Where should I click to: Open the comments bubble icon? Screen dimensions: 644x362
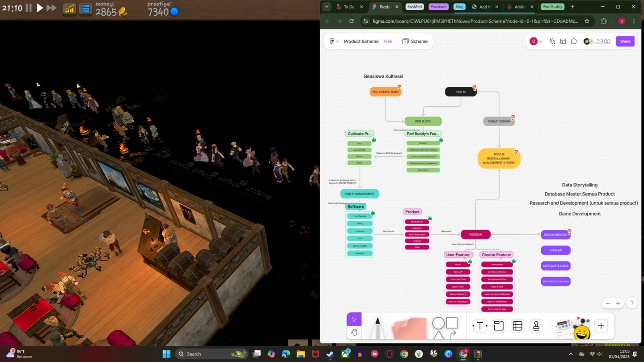(574, 41)
